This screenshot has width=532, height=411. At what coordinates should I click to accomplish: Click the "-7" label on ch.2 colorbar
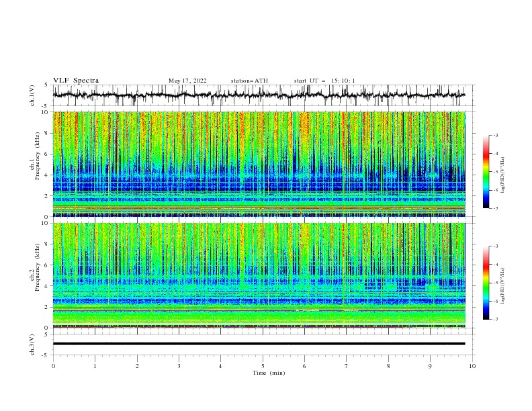496,320
